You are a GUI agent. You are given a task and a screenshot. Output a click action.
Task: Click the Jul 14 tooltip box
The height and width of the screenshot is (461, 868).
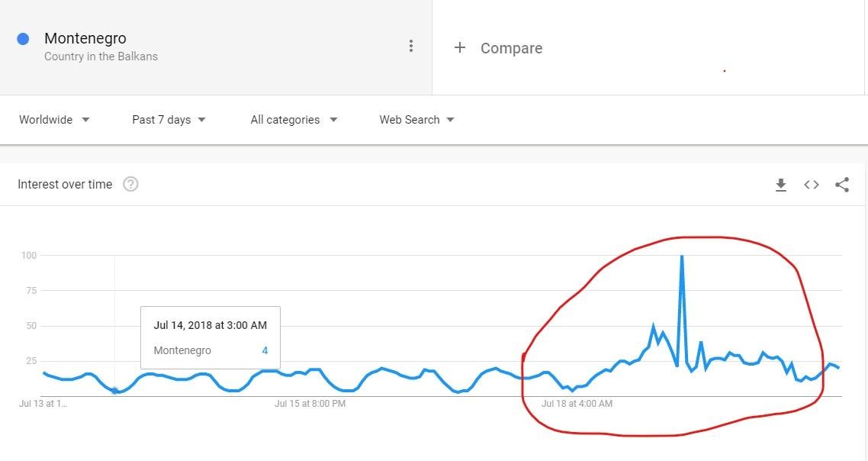(211, 337)
